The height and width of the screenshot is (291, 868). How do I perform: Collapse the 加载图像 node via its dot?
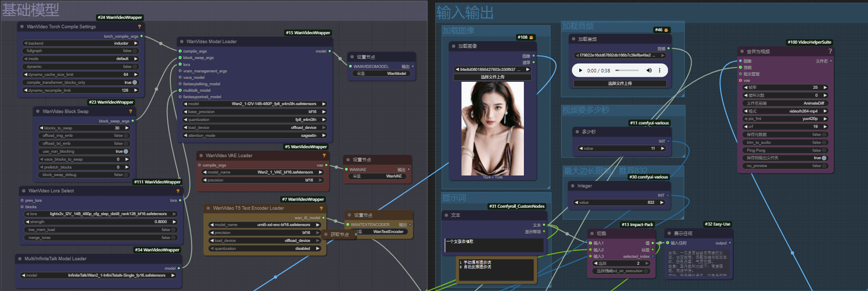tap(454, 46)
